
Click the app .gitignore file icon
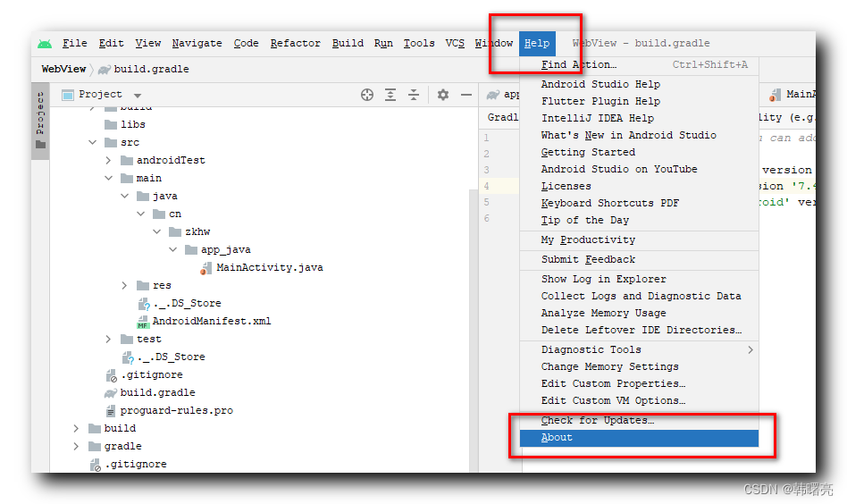pyautogui.click(x=112, y=375)
